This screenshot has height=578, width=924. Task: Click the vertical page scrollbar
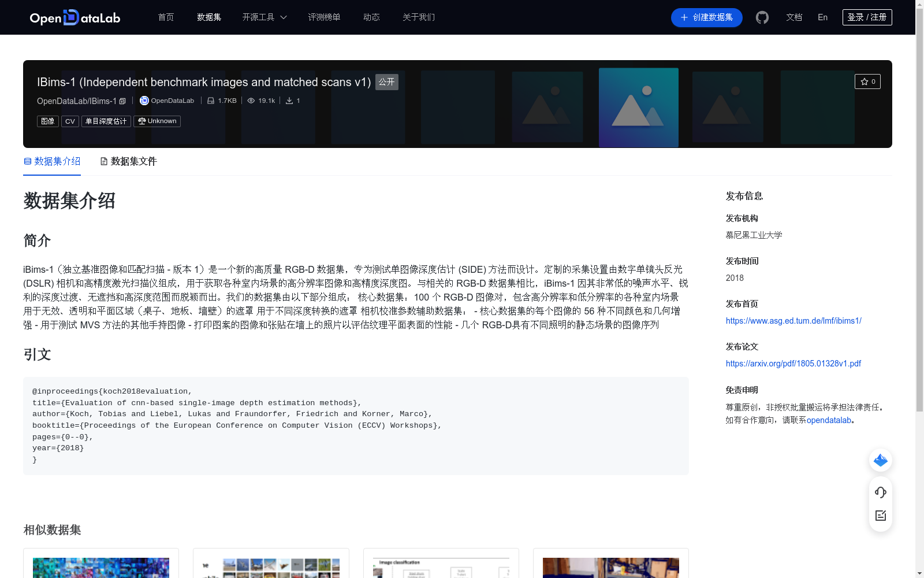point(919,210)
